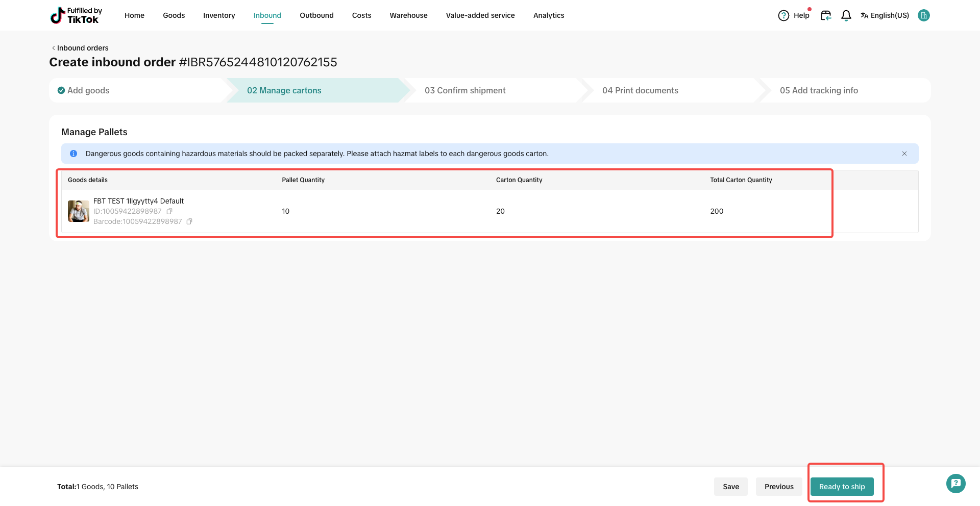This screenshot has height=506, width=980.
Task: Open the Outbound menu
Action: (316, 15)
